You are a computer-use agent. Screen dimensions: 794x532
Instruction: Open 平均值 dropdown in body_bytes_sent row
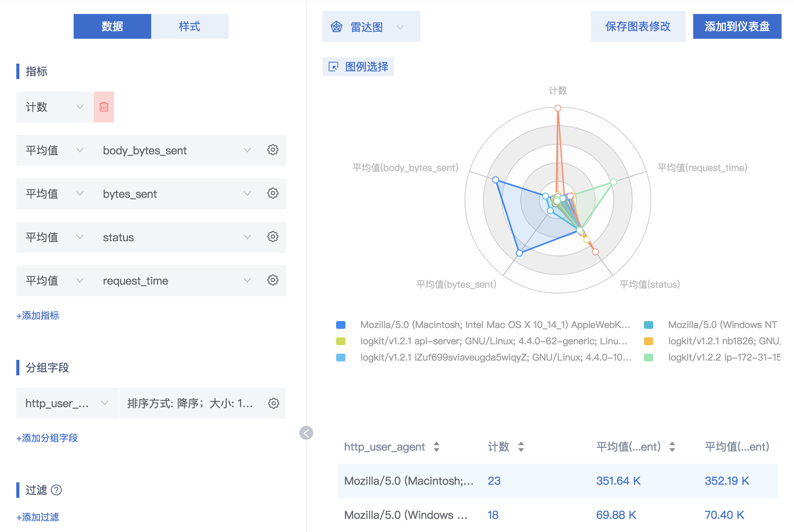point(55,150)
